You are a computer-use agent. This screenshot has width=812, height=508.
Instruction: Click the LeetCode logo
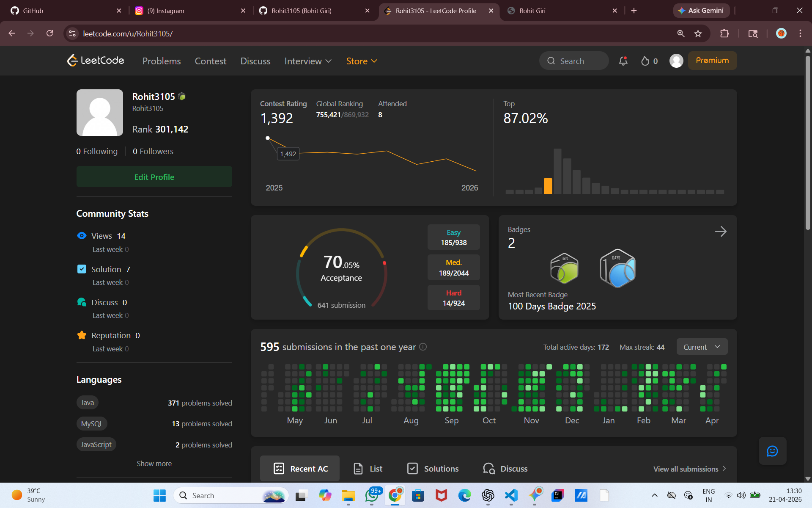coord(96,61)
